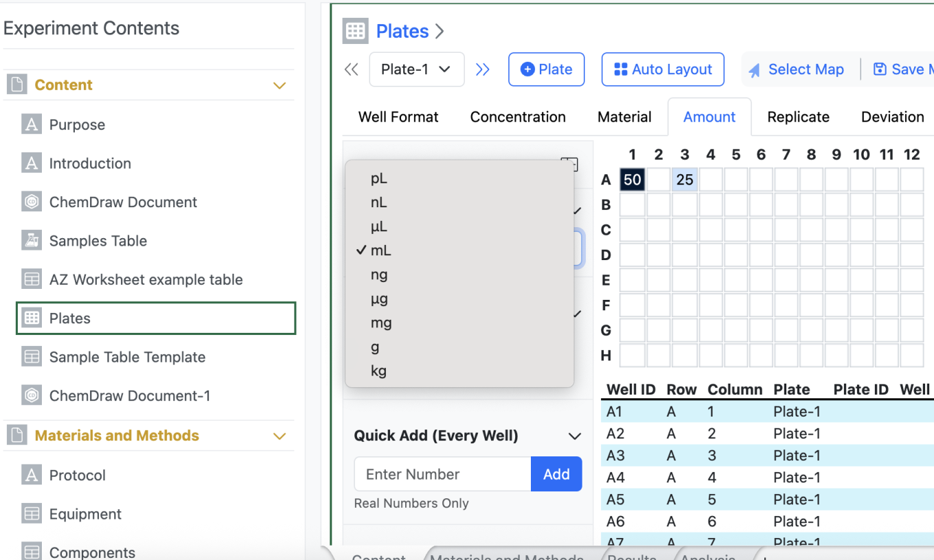Click the Auto Layout button
Viewport: 934px width, 560px height.
(663, 69)
